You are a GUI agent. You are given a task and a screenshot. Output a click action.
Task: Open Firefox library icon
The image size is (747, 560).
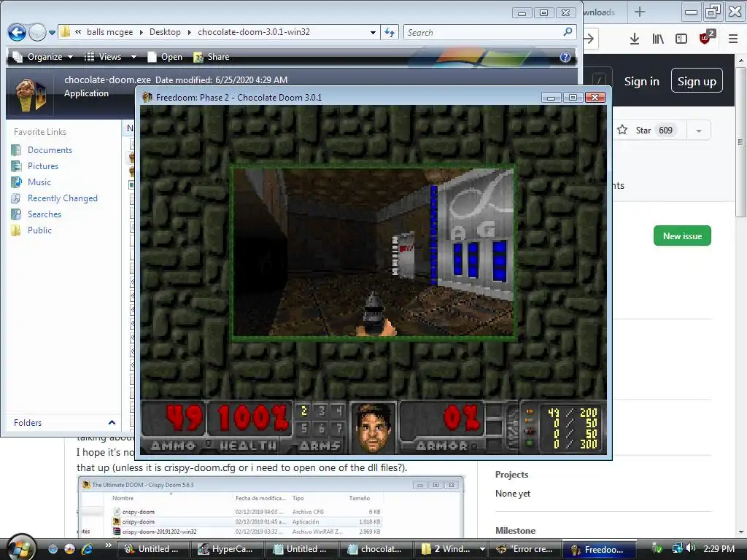pos(658,39)
